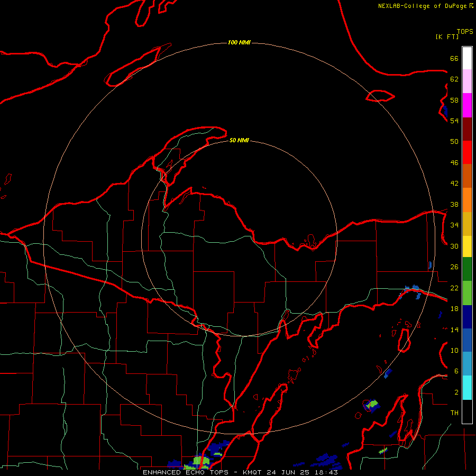Pick the light green legend swatch
The height and width of the screenshot is (476, 476).
click(x=467, y=293)
